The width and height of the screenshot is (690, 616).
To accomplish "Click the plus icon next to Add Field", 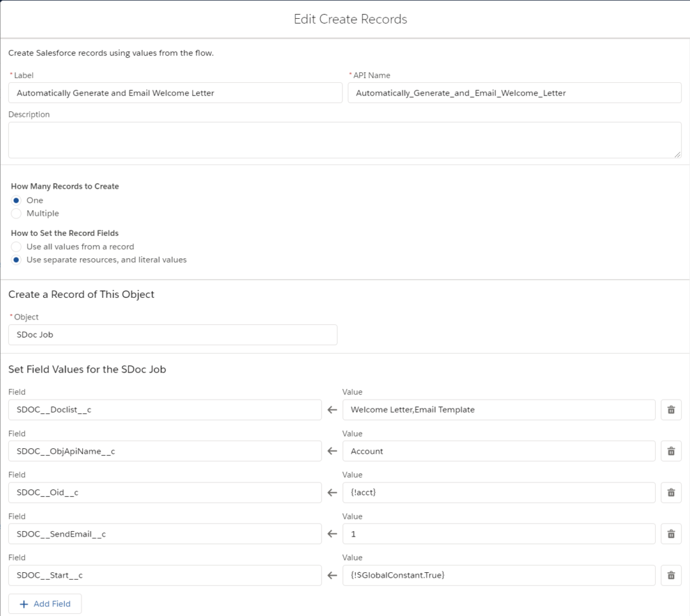I will (24, 604).
